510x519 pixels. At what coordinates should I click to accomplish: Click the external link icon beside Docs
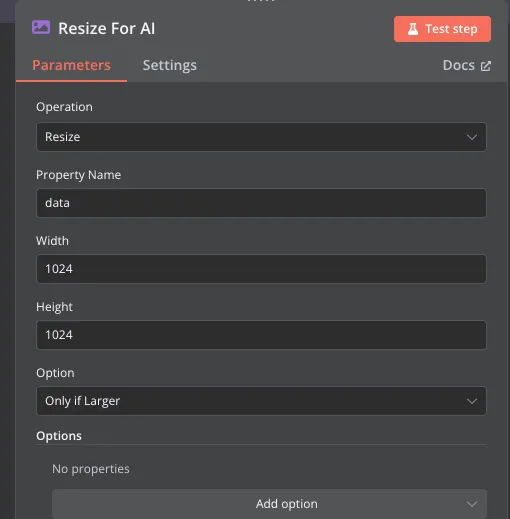[x=486, y=66]
